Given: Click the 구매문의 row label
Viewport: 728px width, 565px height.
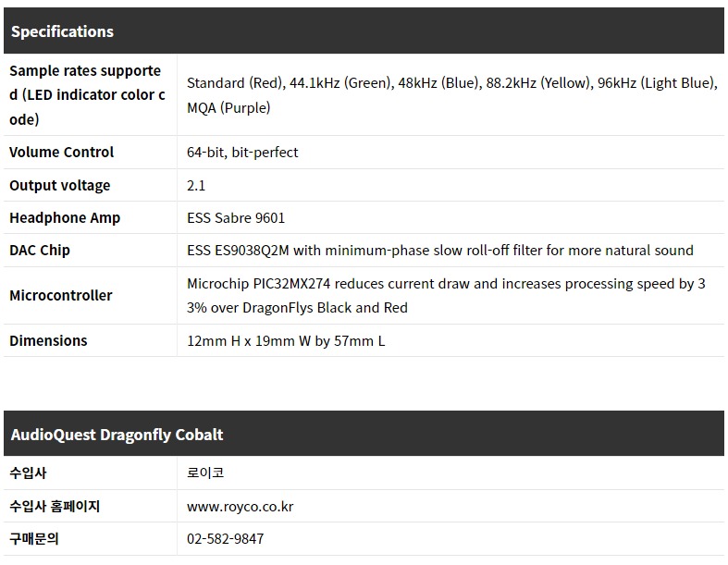Looking at the screenshot, I should [34, 538].
